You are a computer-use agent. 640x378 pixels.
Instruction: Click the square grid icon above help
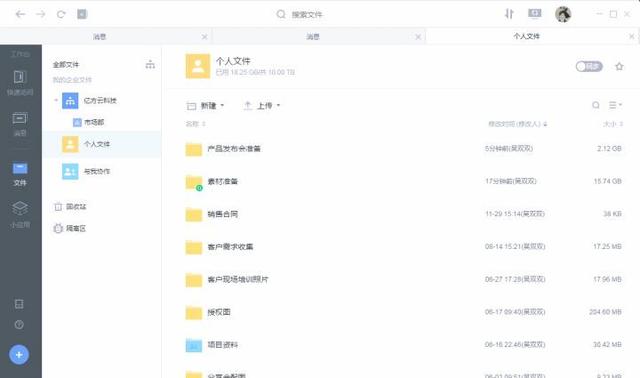tap(19, 304)
